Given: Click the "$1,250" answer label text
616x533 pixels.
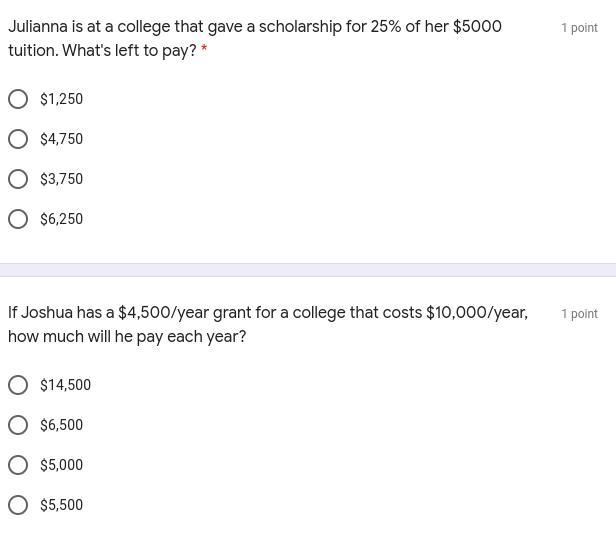Looking at the screenshot, I should coord(62,99).
